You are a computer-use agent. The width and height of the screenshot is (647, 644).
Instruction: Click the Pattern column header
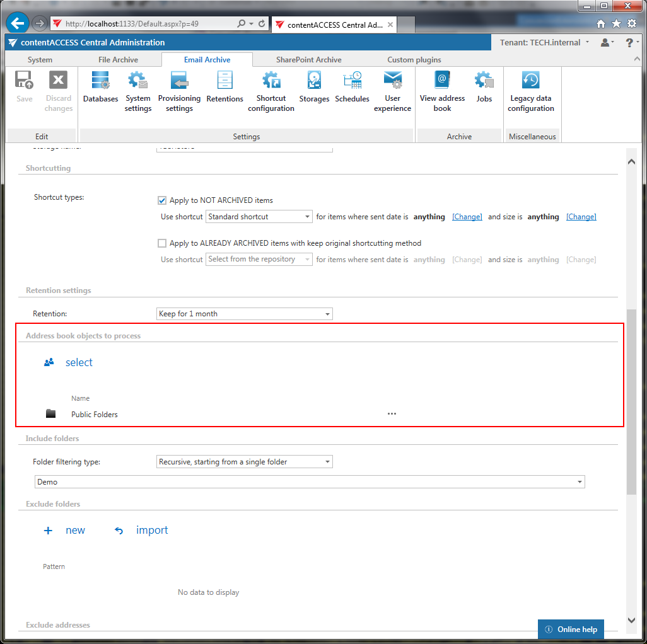(54, 566)
